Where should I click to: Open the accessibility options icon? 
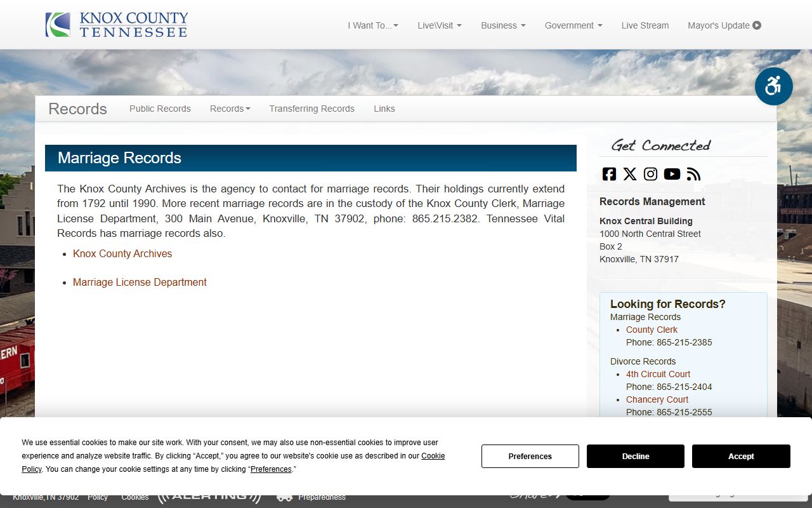[x=773, y=86]
